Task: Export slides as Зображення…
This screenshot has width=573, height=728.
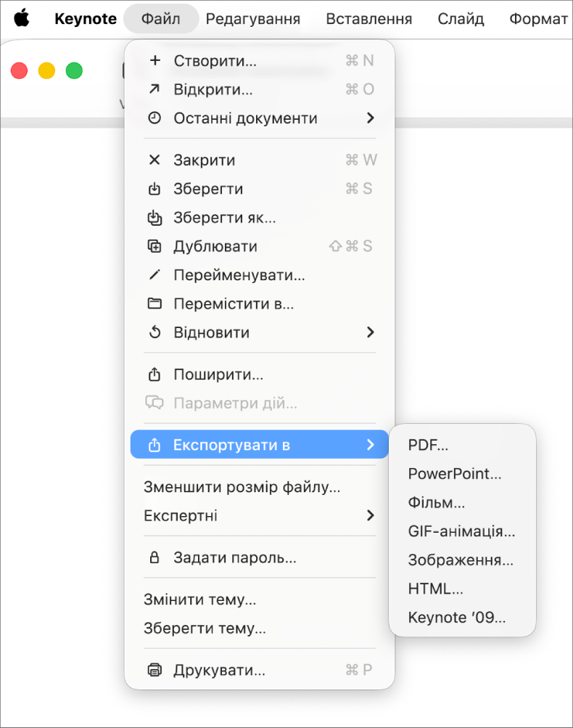Action: point(462,560)
